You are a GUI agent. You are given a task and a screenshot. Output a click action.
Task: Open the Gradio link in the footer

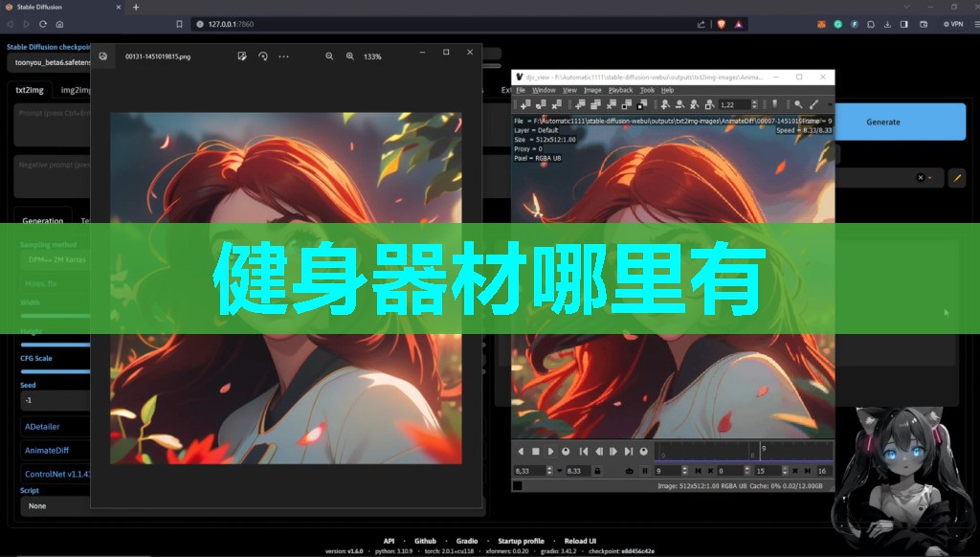(x=467, y=541)
